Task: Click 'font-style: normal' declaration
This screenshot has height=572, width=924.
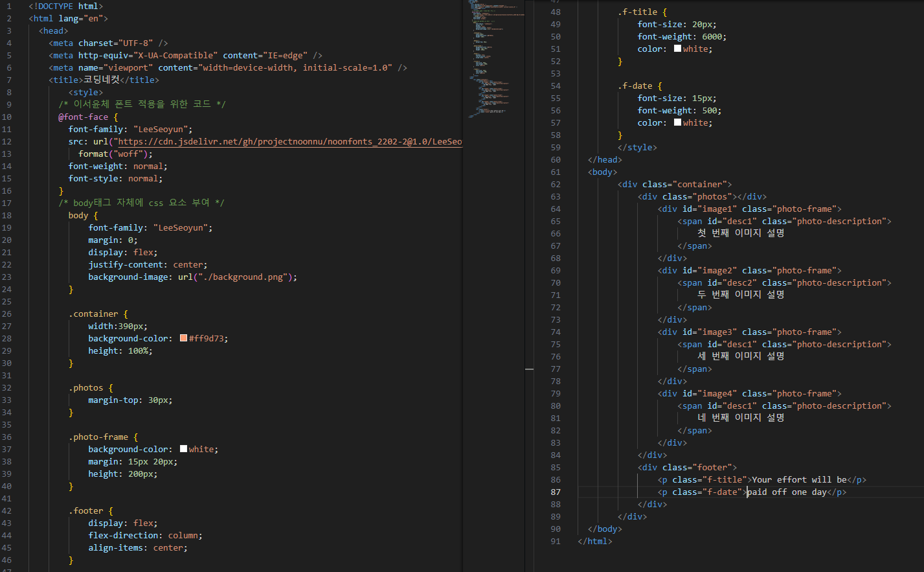Action: pyautogui.click(x=116, y=178)
